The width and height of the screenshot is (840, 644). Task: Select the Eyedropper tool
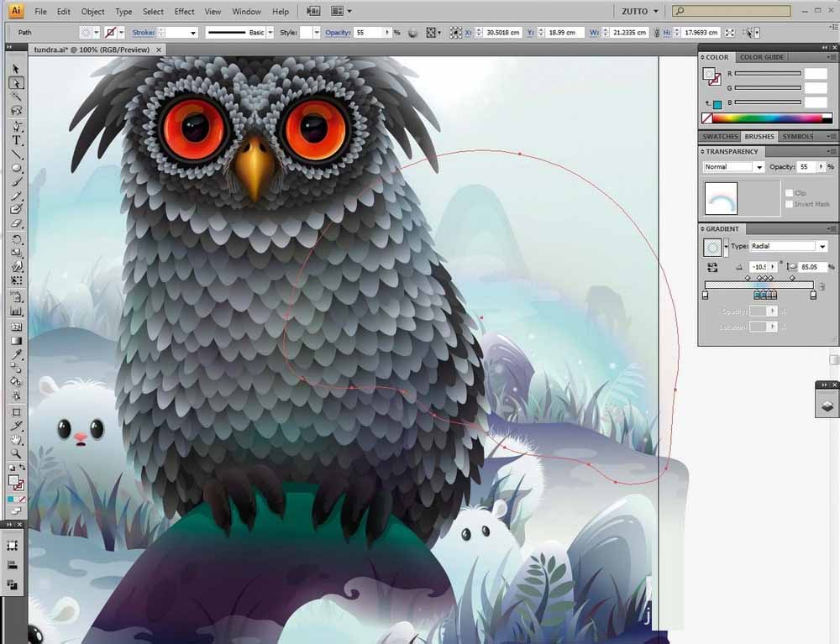(x=16, y=354)
